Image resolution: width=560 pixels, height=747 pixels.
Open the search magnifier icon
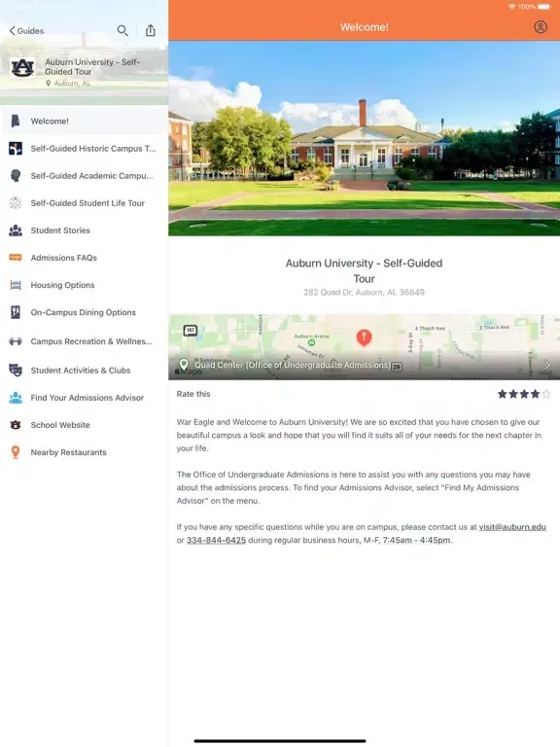pos(122,30)
